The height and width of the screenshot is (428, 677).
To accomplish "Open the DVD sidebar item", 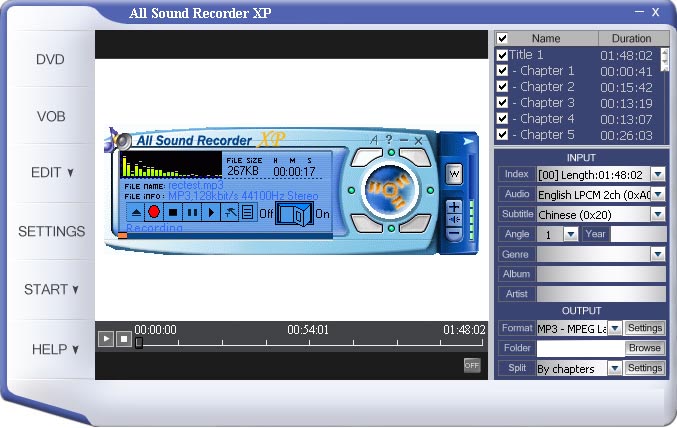I will tap(50, 59).
